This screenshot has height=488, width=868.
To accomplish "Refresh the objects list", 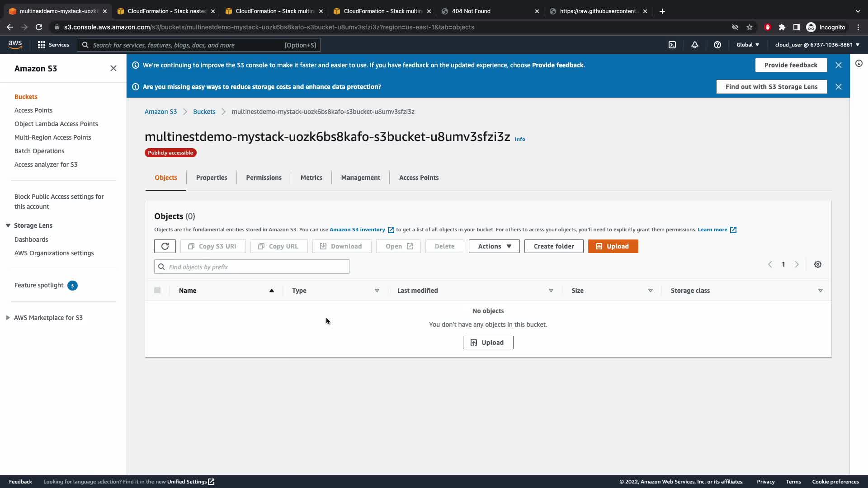I will 165,246.
